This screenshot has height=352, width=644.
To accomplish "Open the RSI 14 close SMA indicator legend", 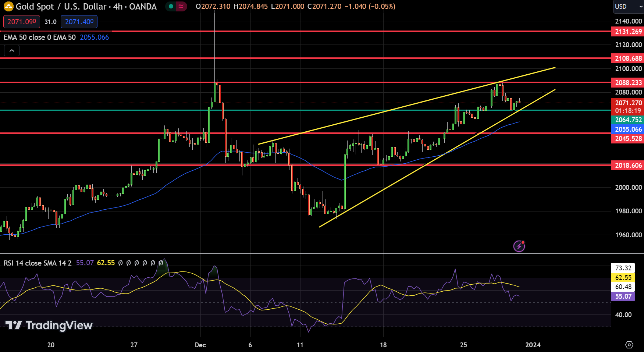I will click(x=38, y=263).
